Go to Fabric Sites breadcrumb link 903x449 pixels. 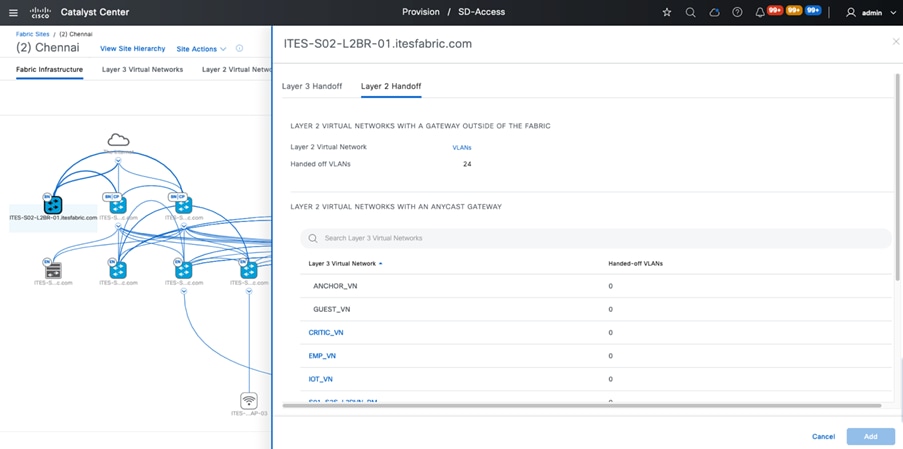coord(33,34)
